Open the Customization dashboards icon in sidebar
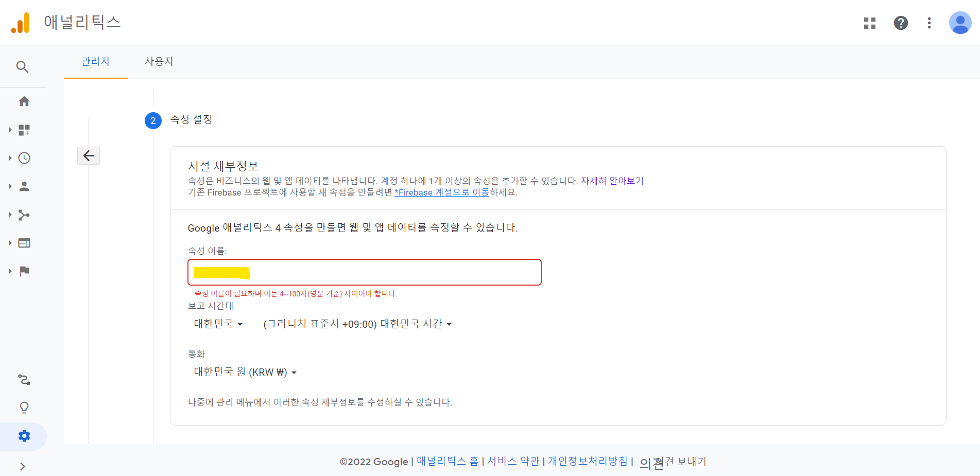Image resolution: width=980 pixels, height=476 pixels. tap(24, 130)
